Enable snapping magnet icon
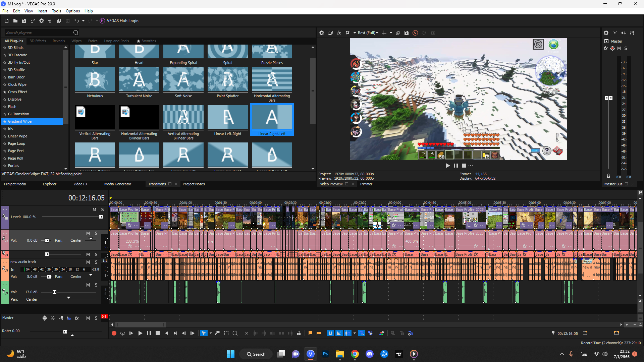Image resolution: width=644 pixels, height=362 pixels. 330,333
